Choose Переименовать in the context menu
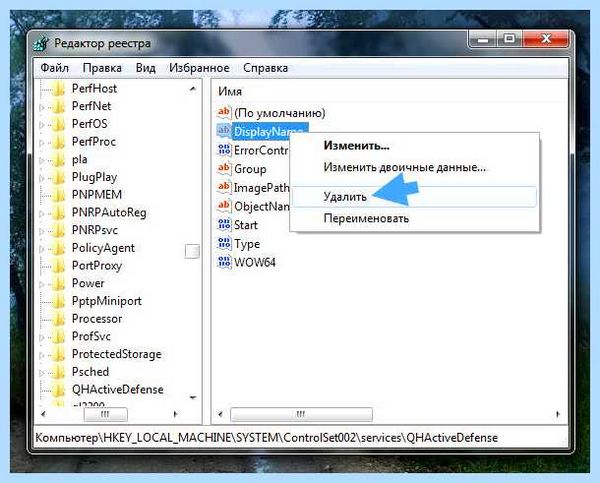 [x=366, y=219]
